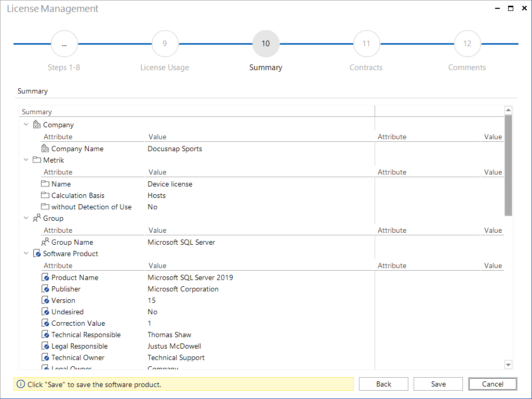Click the Legal Responsible row icon
Image resolution: width=532 pixels, height=399 pixels.
[46, 346]
